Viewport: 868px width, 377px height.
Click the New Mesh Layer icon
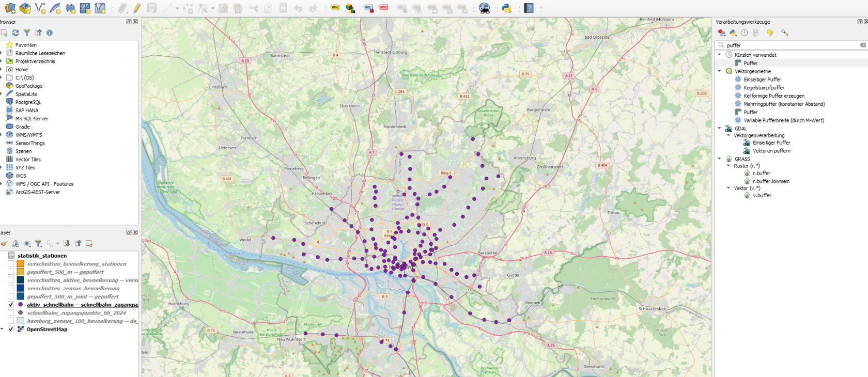click(85, 8)
